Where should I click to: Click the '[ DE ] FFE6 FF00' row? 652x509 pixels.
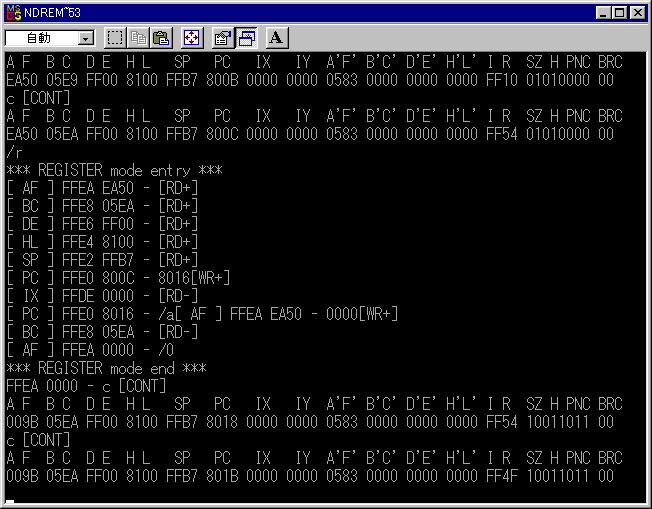click(102, 224)
